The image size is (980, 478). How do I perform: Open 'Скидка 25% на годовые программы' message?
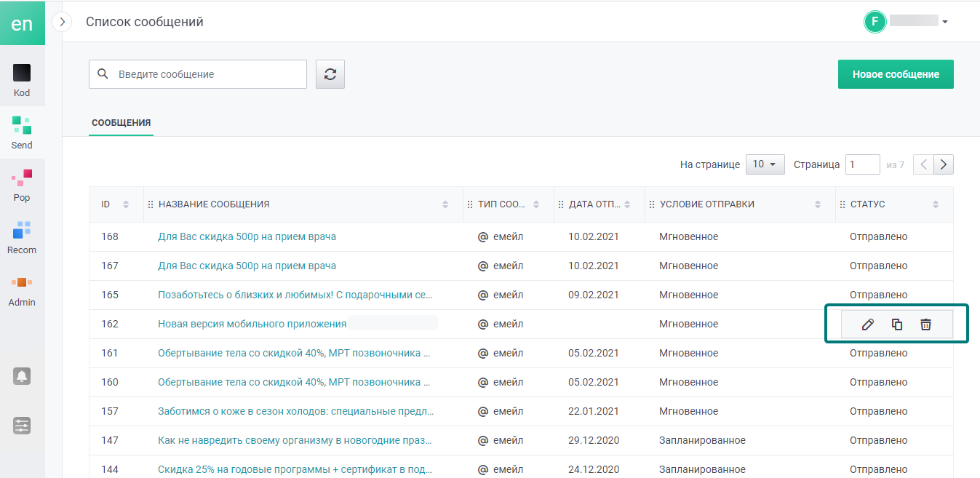pyautogui.click(x=295, y=469)
